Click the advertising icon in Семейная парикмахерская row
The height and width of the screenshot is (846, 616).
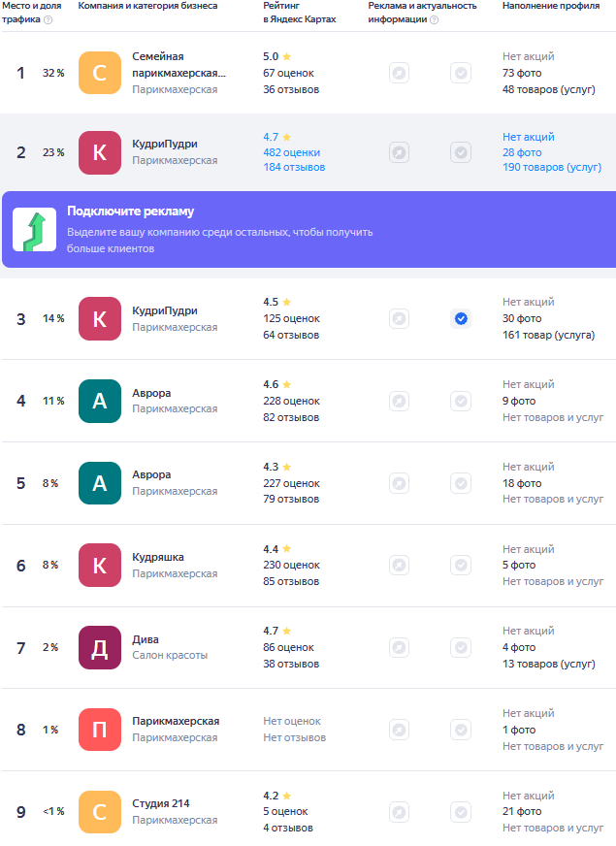tap(399, 73)
